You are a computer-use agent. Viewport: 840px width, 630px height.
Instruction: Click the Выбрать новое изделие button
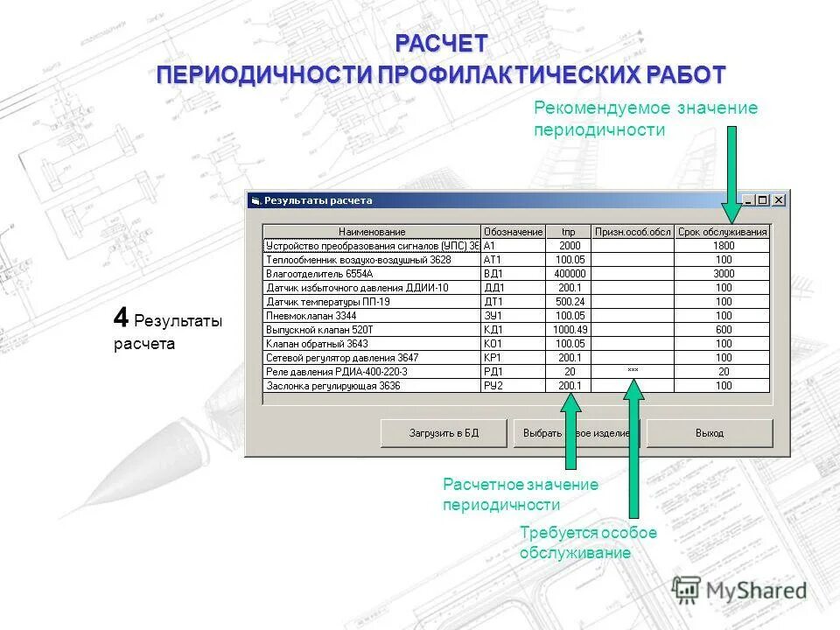(x=577, y=433)
